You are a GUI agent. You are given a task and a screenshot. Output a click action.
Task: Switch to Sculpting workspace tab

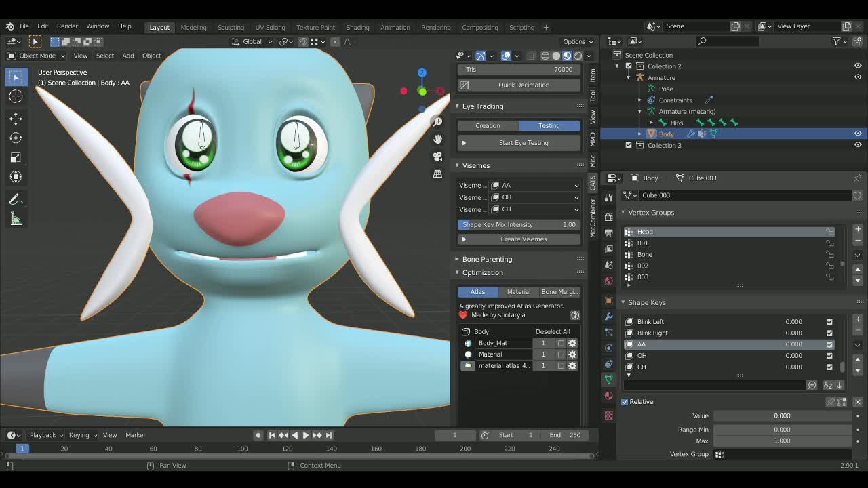pos(231,27)
